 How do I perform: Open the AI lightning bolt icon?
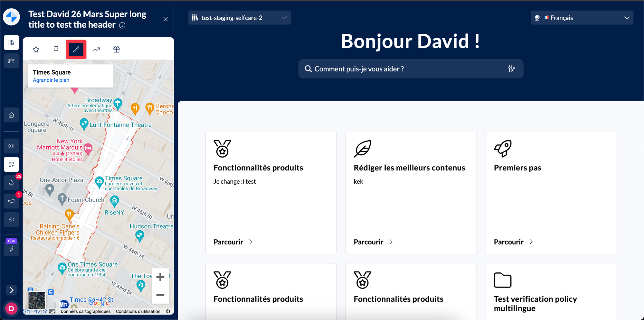[x=11, y=249]
